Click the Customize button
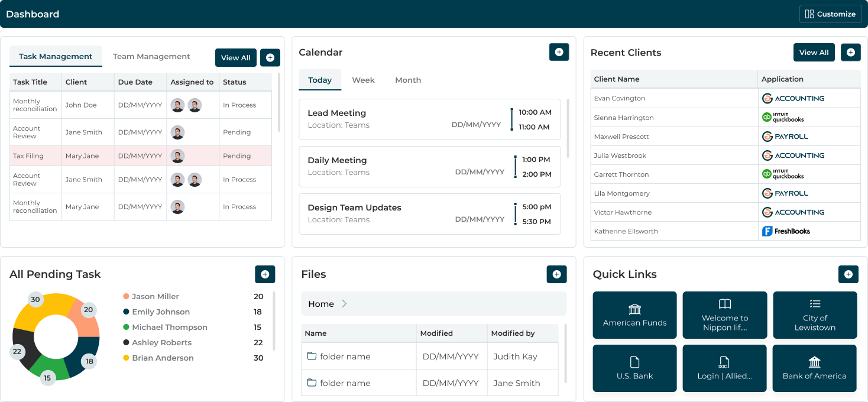Screen dimensions: 868x402 (830, 14)
